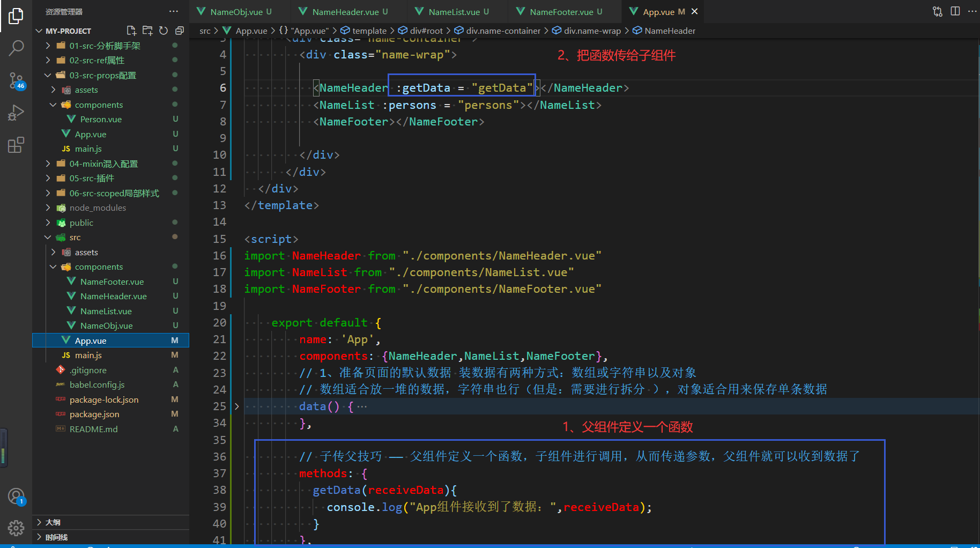Open the Search view in activity bar
This screenshot has height=548, width=980.
tap(16, 48)
